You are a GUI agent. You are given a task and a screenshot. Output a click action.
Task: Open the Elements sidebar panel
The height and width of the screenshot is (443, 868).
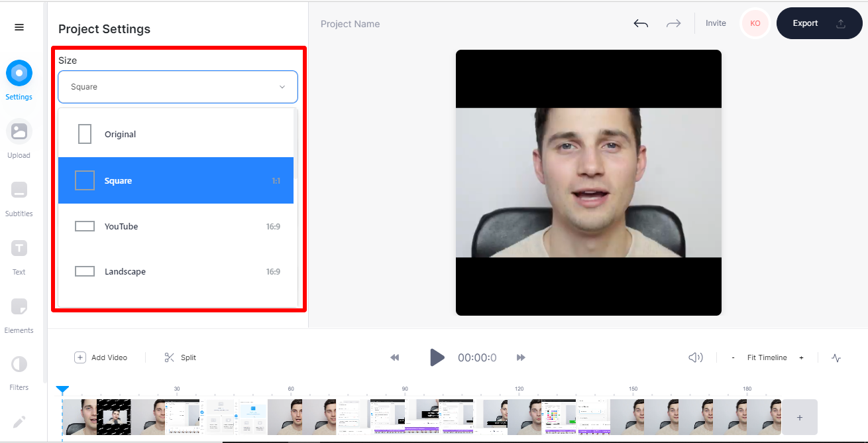coord(19,306)
